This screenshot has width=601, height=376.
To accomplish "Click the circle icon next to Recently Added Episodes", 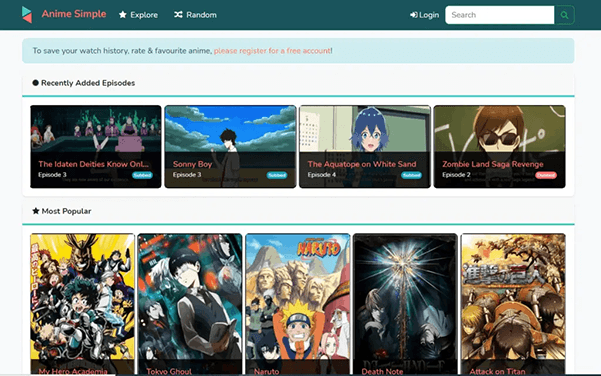I will click(36, 83).
